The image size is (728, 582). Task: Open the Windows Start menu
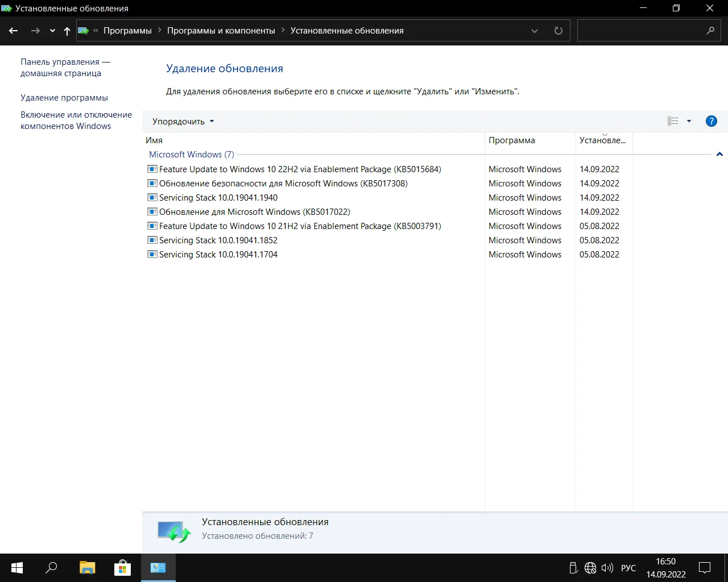[x=16, y=567]
